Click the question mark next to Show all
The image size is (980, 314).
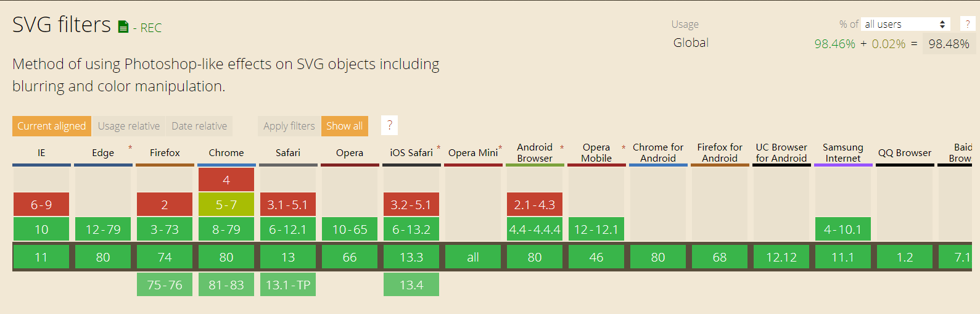[389, 125]
